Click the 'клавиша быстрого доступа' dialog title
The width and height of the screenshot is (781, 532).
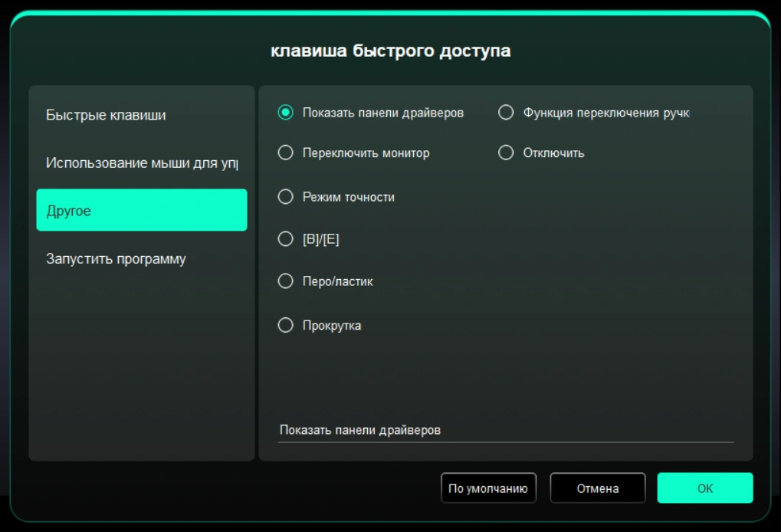pyautogui.click(x=390, y=51)
